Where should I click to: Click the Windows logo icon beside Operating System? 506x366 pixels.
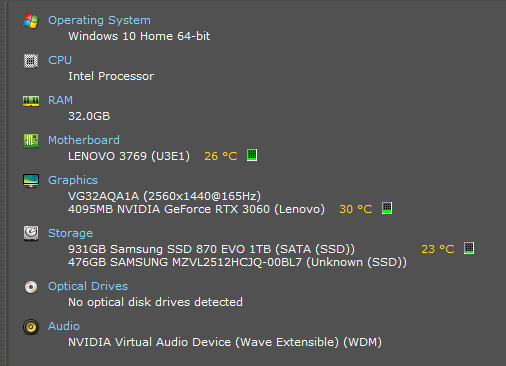click(31, 21)
